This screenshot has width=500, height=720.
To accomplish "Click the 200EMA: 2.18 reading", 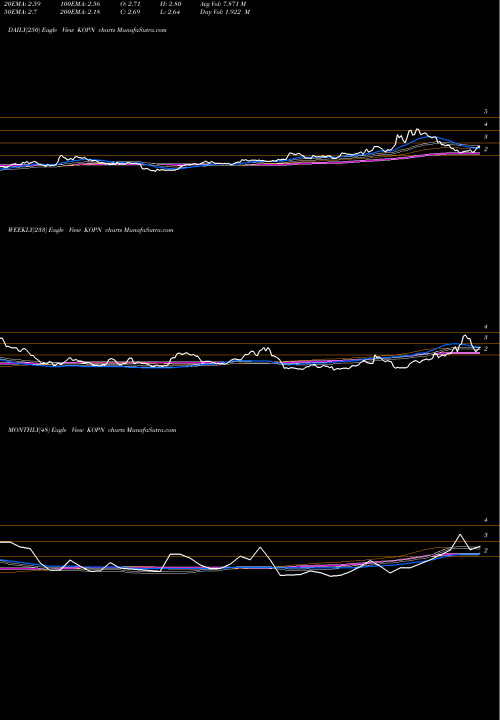I will tap(80, 12).
